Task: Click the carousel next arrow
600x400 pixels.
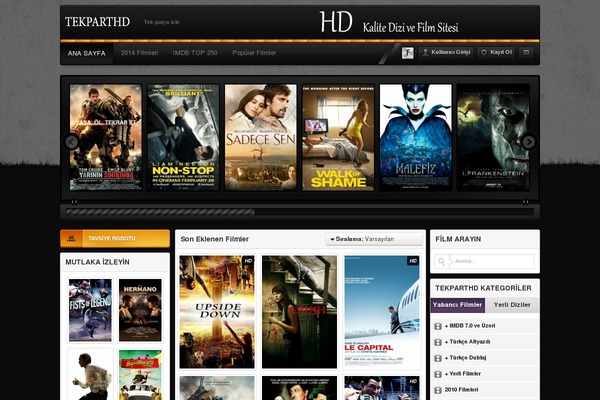Action: click(x=529, y=142)
